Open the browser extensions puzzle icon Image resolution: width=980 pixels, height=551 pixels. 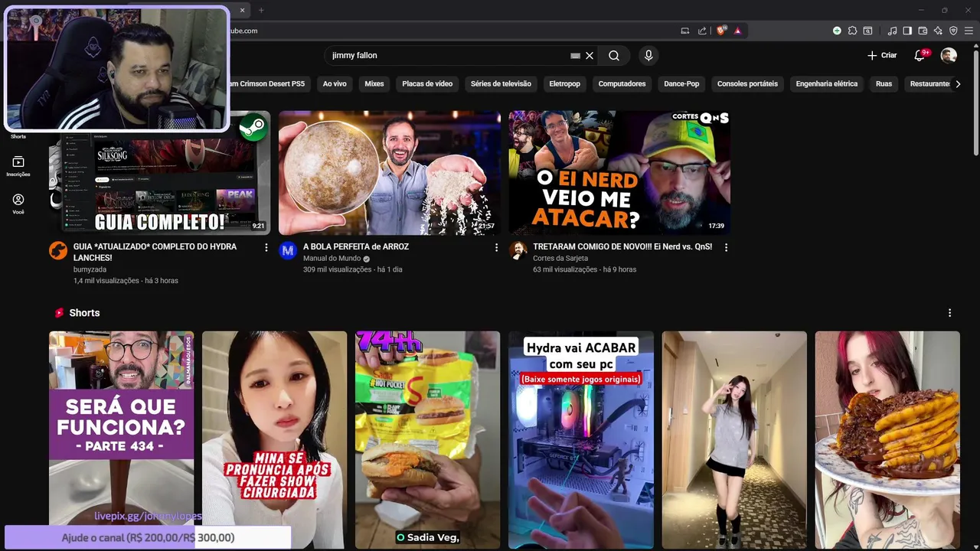(x=852, y=31)
